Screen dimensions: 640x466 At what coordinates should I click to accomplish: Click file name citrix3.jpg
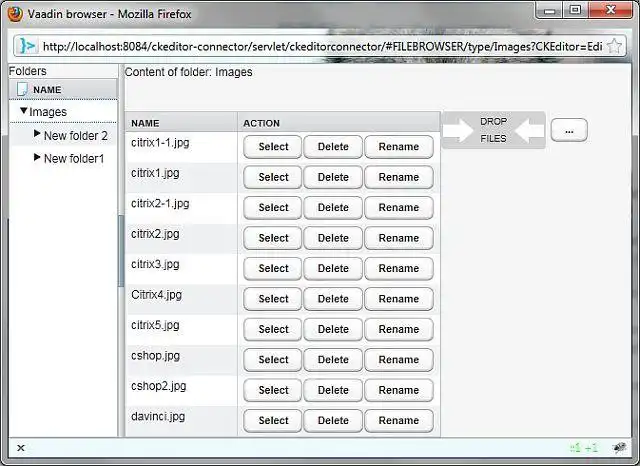(x=155, y=264)
